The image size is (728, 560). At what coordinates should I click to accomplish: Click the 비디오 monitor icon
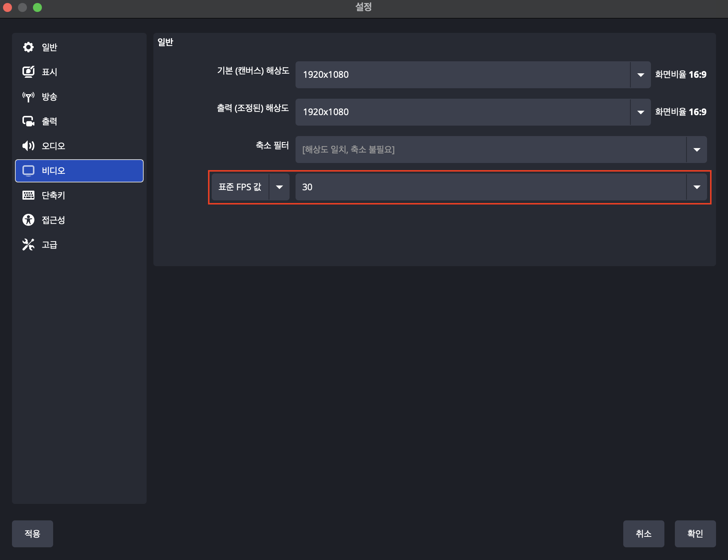pos(28,170)
